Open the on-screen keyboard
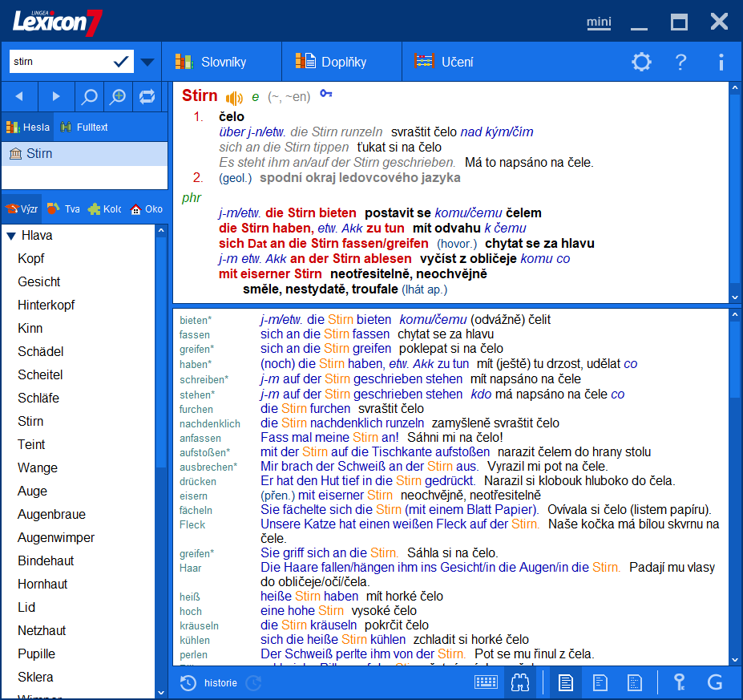The image size is (743, 700). coord(486,682)
